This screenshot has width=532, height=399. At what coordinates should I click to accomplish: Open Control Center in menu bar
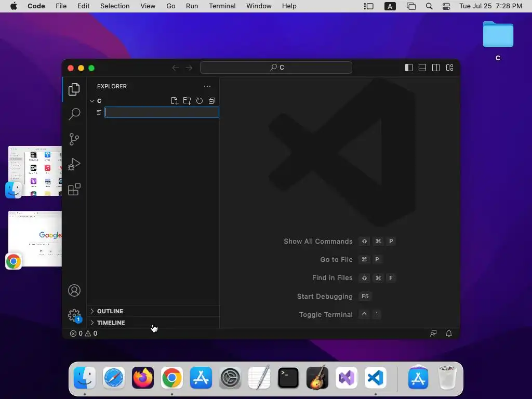pyautogui.click(x=446, y=6)
